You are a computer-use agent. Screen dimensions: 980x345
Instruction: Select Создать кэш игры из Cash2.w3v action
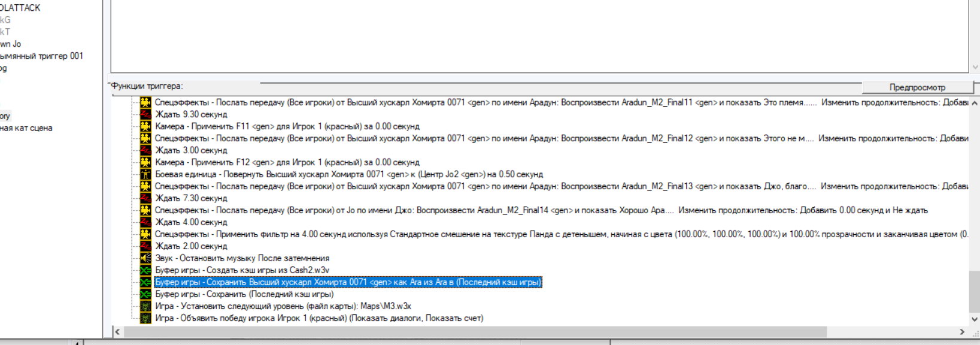[x=242, y=270]
